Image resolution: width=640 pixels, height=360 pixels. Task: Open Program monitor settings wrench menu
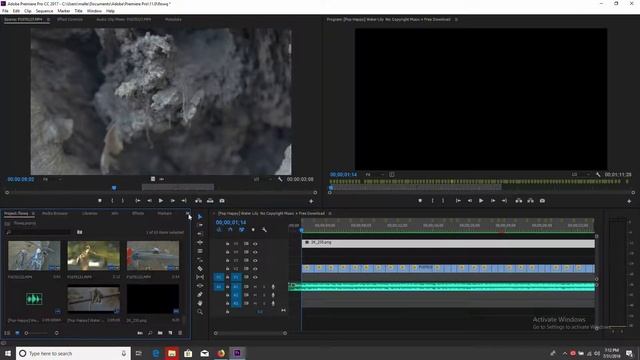(x=598, y=174)
